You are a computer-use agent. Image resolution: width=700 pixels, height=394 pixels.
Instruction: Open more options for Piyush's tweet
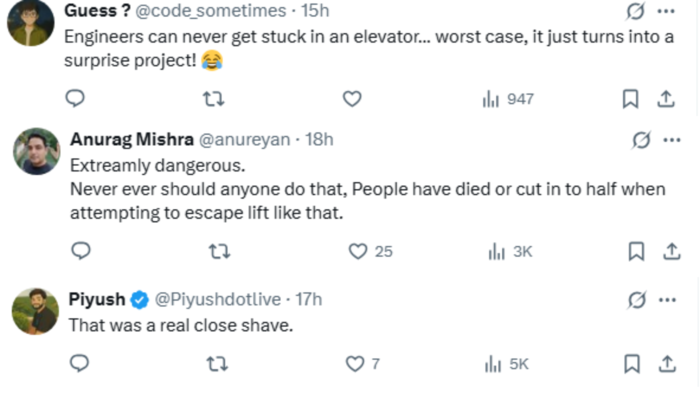[x=667, y=300]
